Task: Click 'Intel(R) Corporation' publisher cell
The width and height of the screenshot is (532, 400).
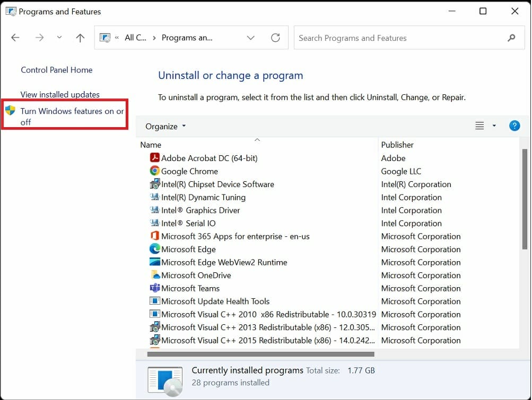Action: click(416, 184)
